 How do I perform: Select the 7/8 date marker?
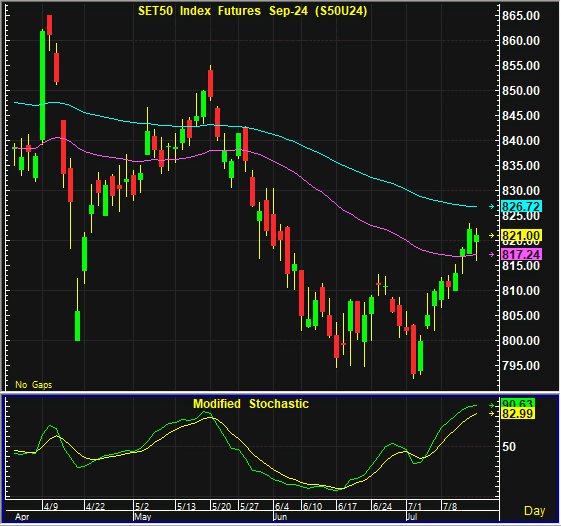click(450, 506)
